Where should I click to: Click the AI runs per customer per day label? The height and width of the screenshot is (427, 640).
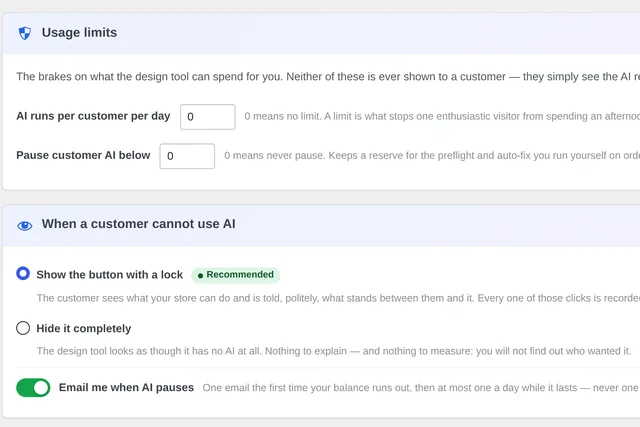[93, 116]
